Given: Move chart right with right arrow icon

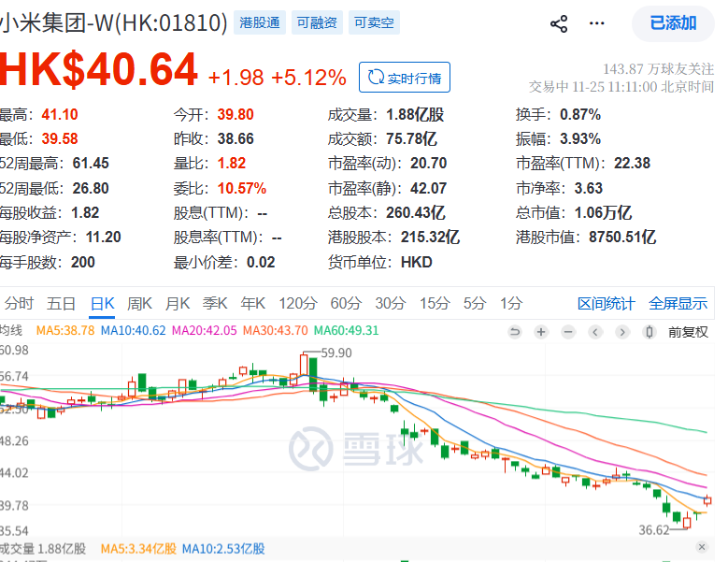Looking at the screenshot, I should point(622,332).
